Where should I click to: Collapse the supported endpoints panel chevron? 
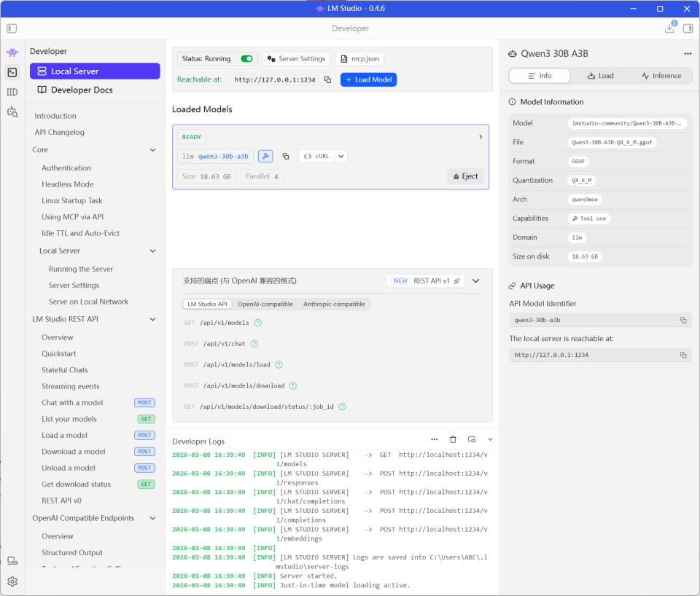(476, 281)
